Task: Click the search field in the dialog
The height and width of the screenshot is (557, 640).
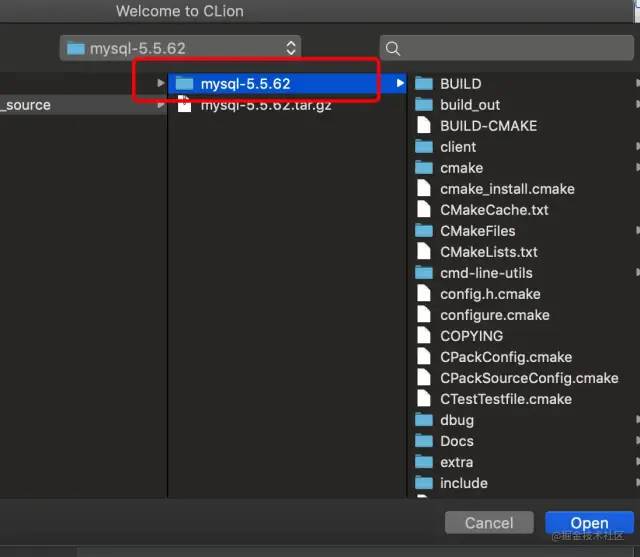Action: pyautogui.click(x=507, y=48)
